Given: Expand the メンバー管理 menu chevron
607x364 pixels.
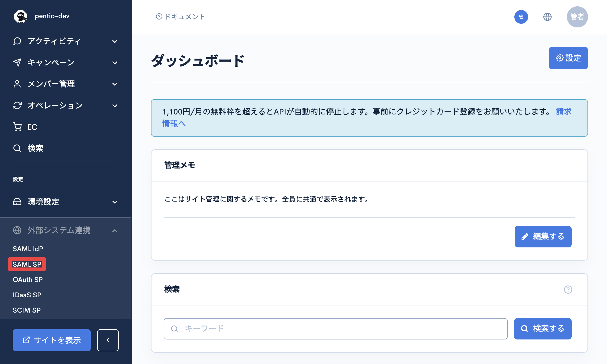Looking at the screenshot, I should coord(115,84).
